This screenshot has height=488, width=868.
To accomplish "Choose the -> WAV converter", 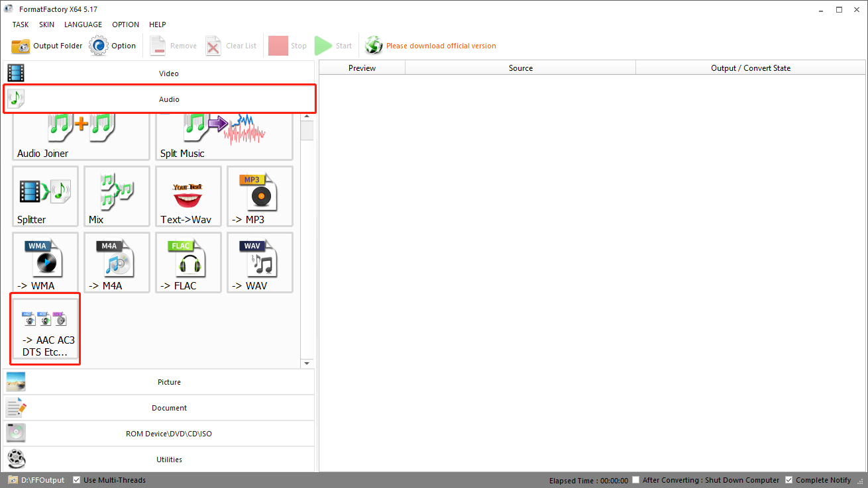I will 260,262.
